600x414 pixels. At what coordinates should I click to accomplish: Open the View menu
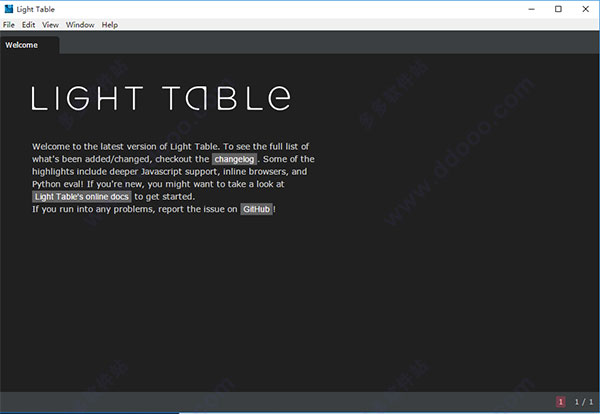[50, 25]
